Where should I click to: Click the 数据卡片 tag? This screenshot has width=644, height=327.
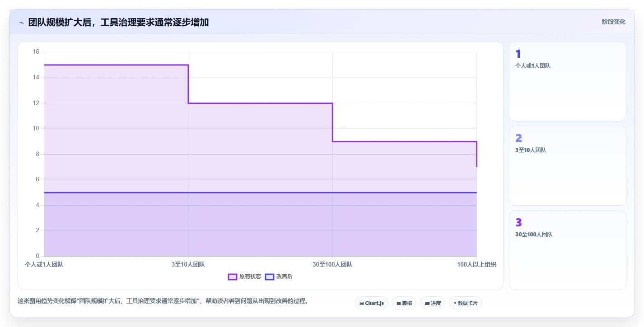[x=466, y=303]
